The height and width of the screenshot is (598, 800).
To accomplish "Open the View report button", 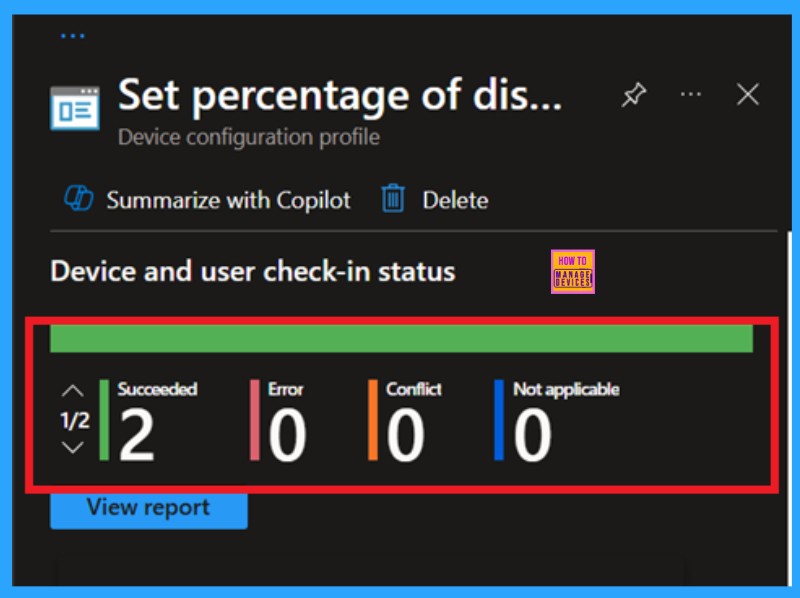I will [148, 507].
